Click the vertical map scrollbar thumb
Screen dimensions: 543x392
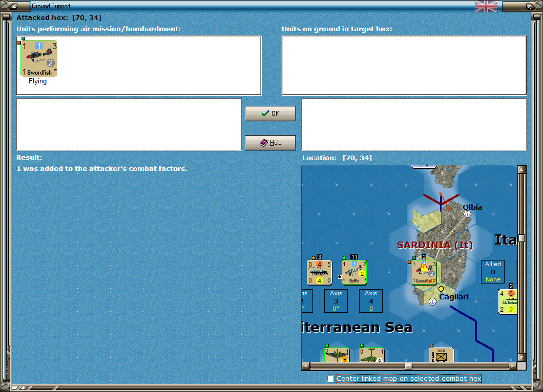click(522, 238)
